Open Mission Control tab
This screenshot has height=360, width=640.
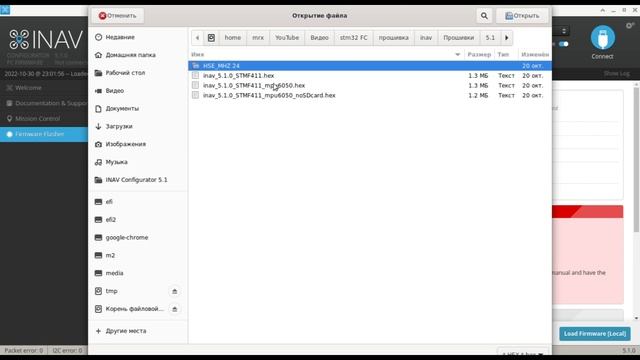tap(44, 119)
